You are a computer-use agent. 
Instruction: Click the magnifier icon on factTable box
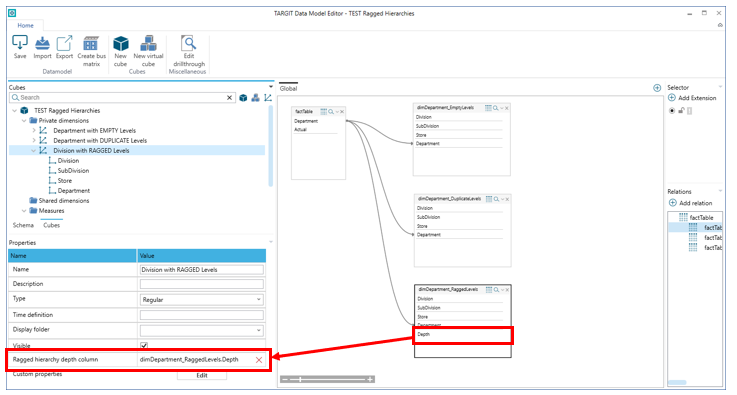pos(331,111)
